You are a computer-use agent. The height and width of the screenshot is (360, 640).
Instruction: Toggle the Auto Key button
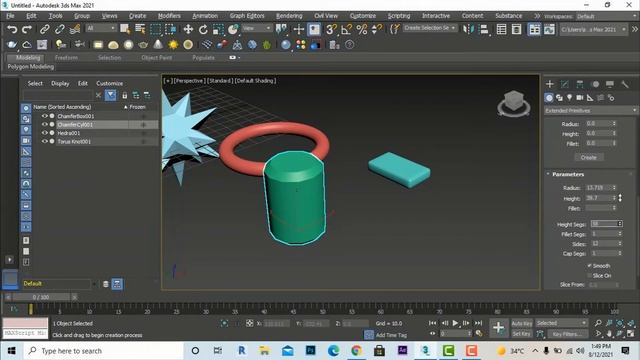[522, 323]
